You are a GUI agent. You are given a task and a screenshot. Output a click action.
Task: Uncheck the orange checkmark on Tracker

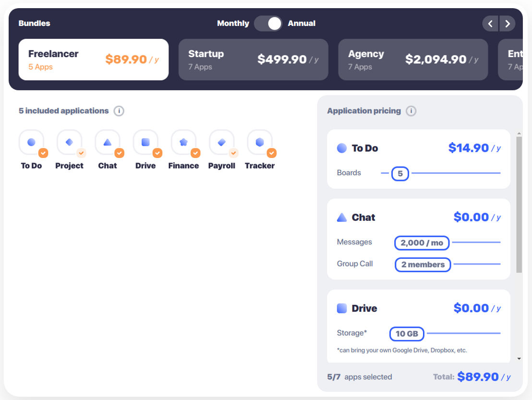pos(271,153)
